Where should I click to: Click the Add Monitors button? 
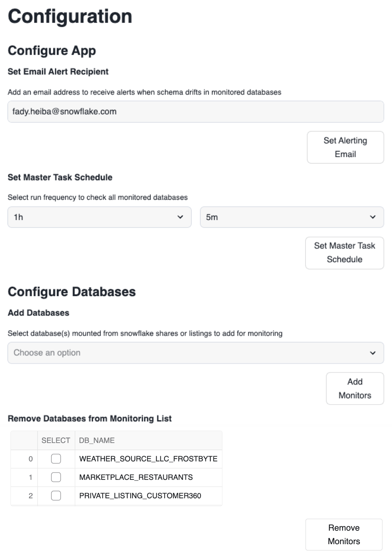[x=355, y=388]
